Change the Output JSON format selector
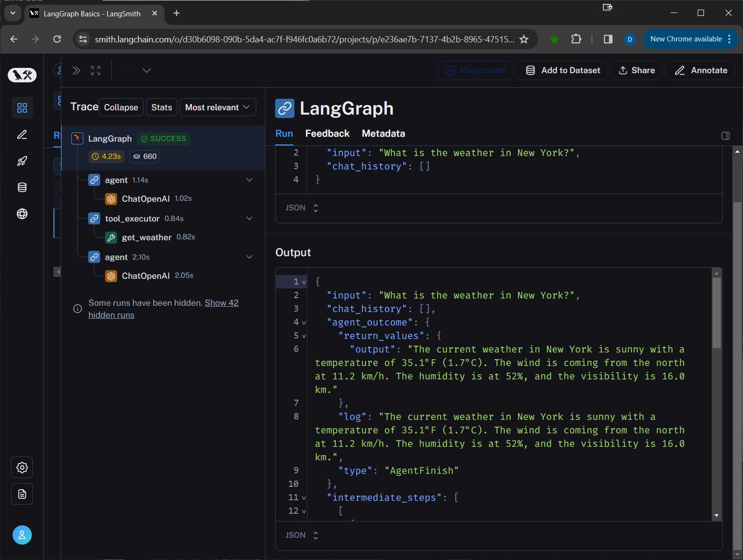The height and width of the screenshot is (560, 743). click(302, 535)
